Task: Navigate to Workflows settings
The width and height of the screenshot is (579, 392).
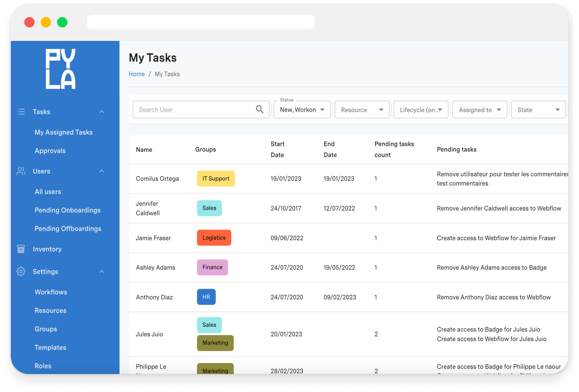Action: [x=51, y=292]
